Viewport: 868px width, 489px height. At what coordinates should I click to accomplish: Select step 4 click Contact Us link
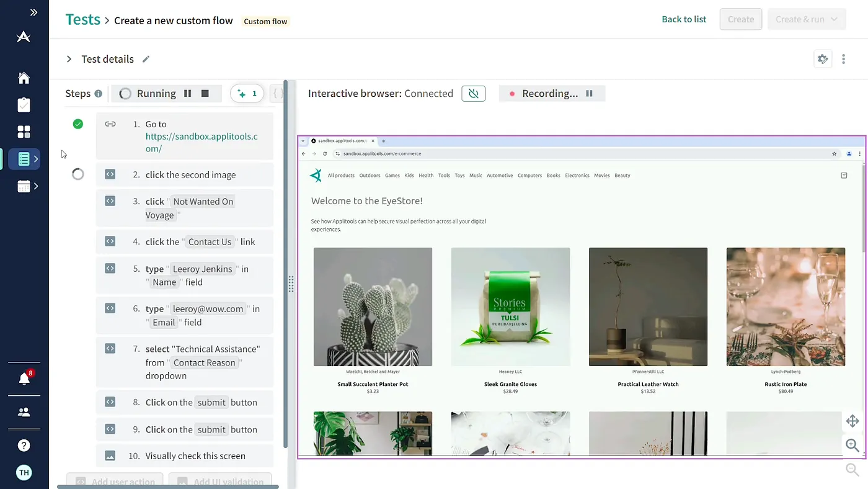[x=185, y=242]
